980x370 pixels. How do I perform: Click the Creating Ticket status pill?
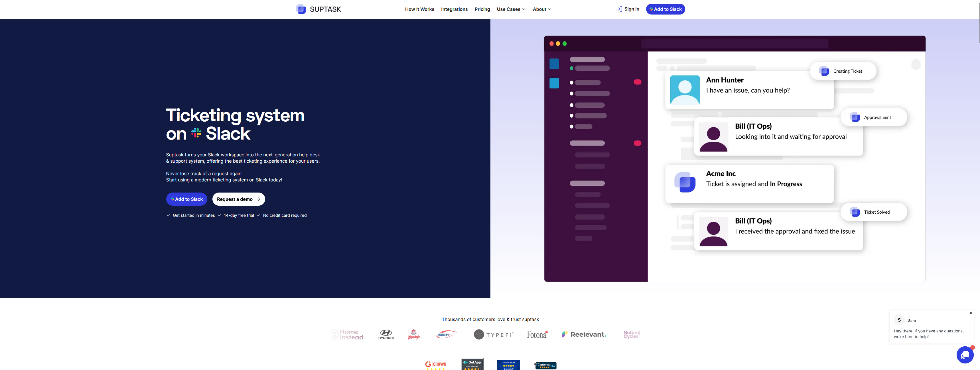pyautogui.click(x=843, y=71)
